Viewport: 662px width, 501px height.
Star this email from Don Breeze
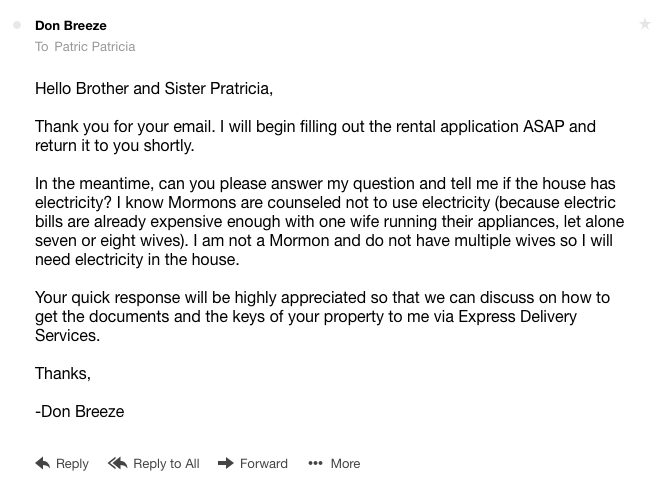(645, 24)
